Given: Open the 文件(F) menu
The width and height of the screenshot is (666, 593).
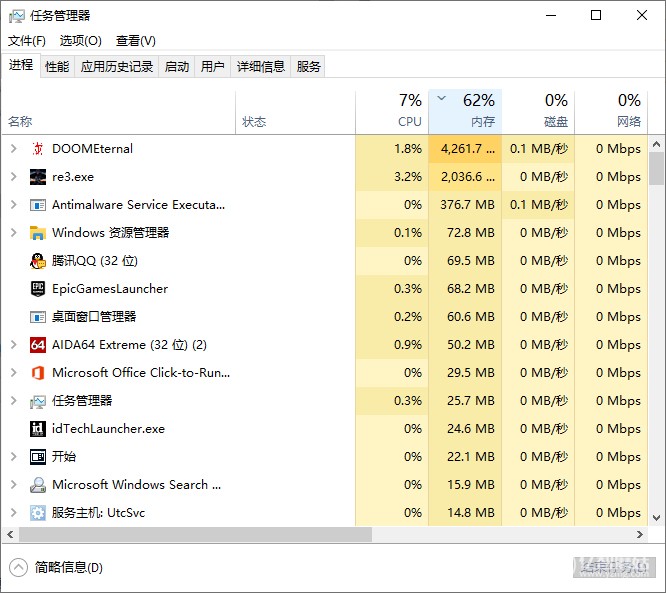Looking at the screenshot, I should (27, 41).
